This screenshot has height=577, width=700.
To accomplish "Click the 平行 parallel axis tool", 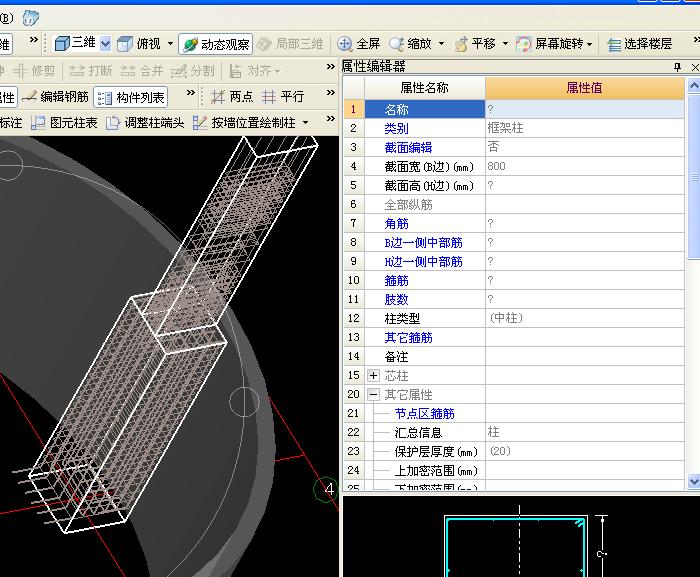I will coord(283,96).
